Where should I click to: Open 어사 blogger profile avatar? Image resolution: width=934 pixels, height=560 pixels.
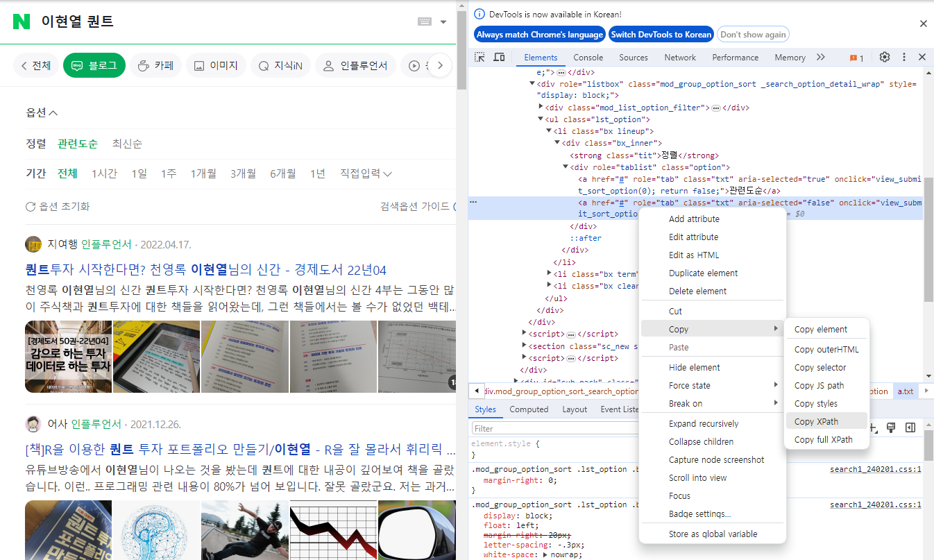coord(33,424)
